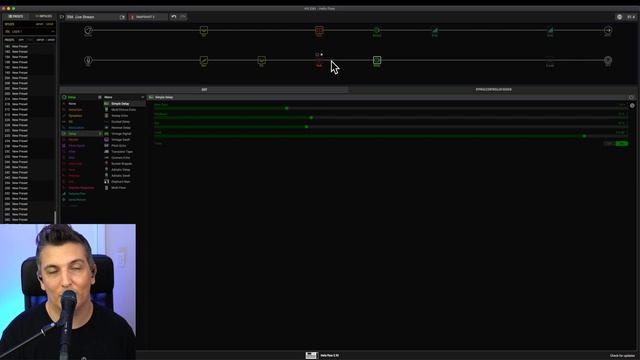Screen dimensions: 640x360
Task: Redo the last edit
Action: (x=183, y=17)
